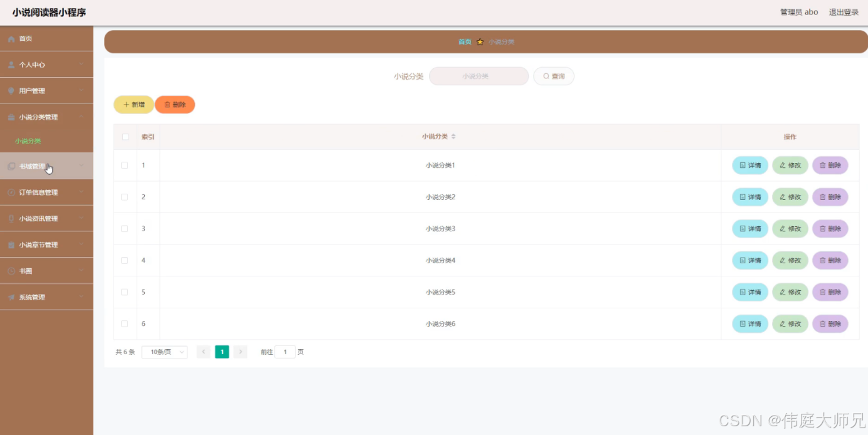Viewport: 868px width, 435px height.
Task: Click 共 6 条 total count text
Action: pos(125,352)
